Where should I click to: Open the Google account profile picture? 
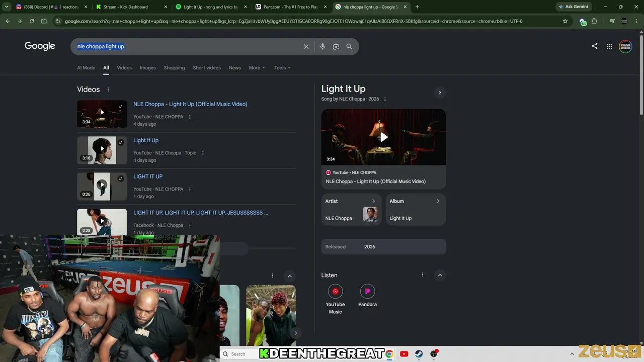[625, 46]
